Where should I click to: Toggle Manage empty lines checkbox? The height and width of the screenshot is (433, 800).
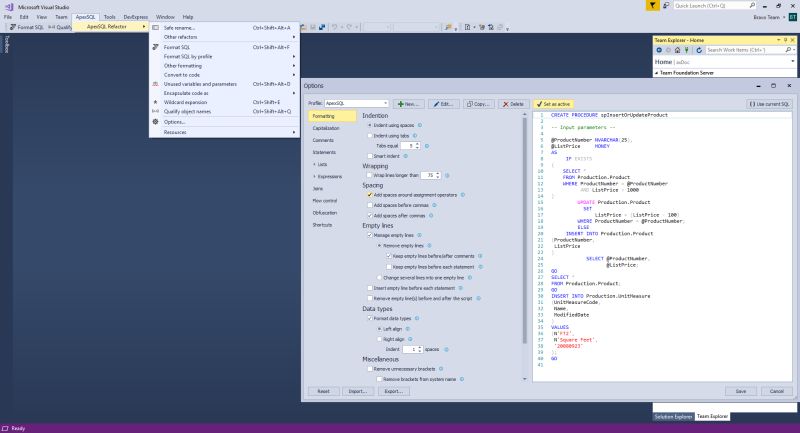[370, 235]
